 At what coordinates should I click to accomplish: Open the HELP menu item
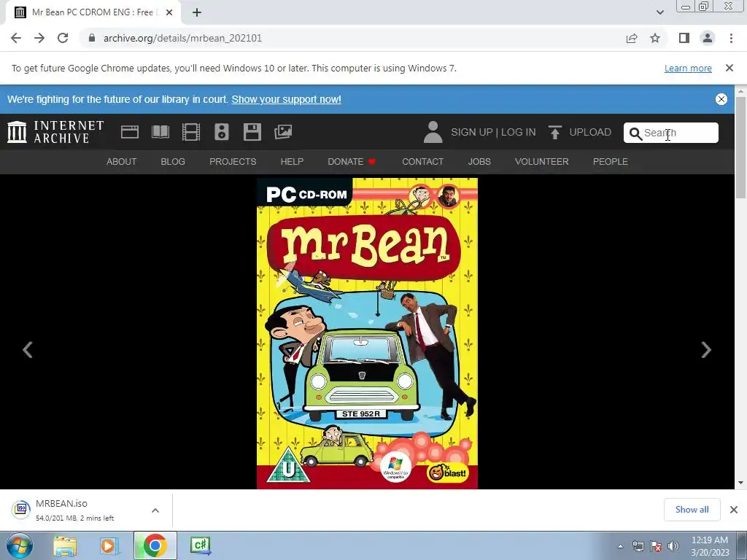(x=292, y=161)
